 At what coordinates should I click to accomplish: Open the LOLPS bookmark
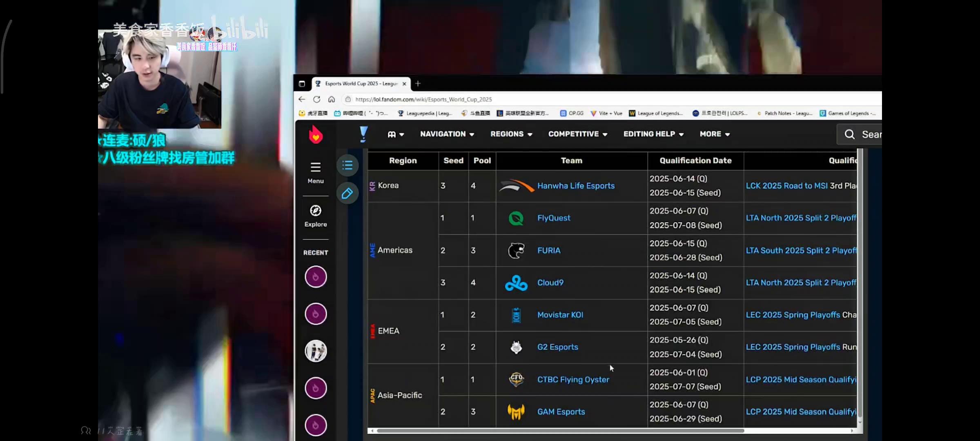(x=720, y=113)
